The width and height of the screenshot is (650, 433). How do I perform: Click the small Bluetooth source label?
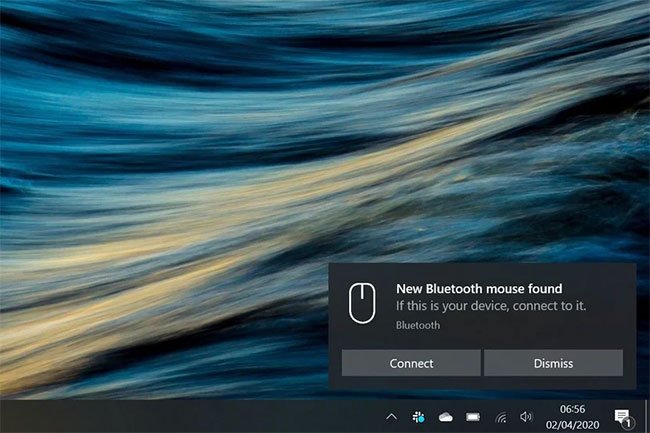point(417,325)
